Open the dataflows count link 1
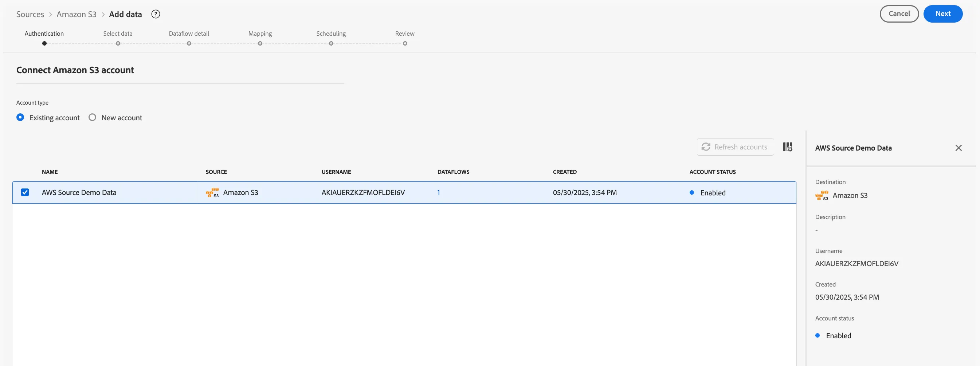Viewport: 980px width, 366px height. (439, 193)
